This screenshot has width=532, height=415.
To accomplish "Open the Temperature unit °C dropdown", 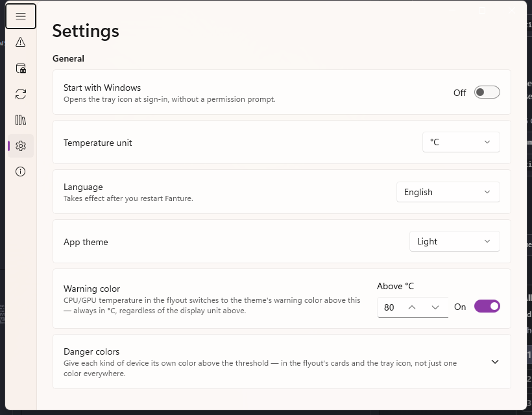I will 461,142.
